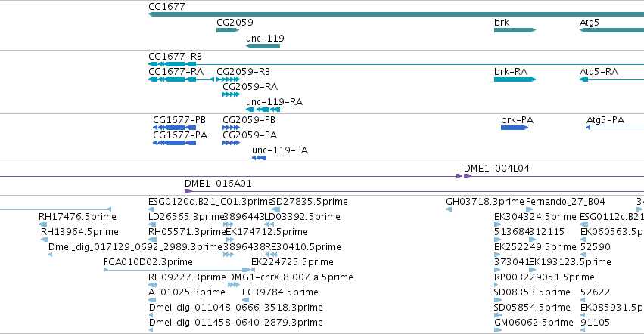This screenshot has height=334, width=644.
Task: Select the CG1677-PB protein label
Action: [x=179, y=120]
